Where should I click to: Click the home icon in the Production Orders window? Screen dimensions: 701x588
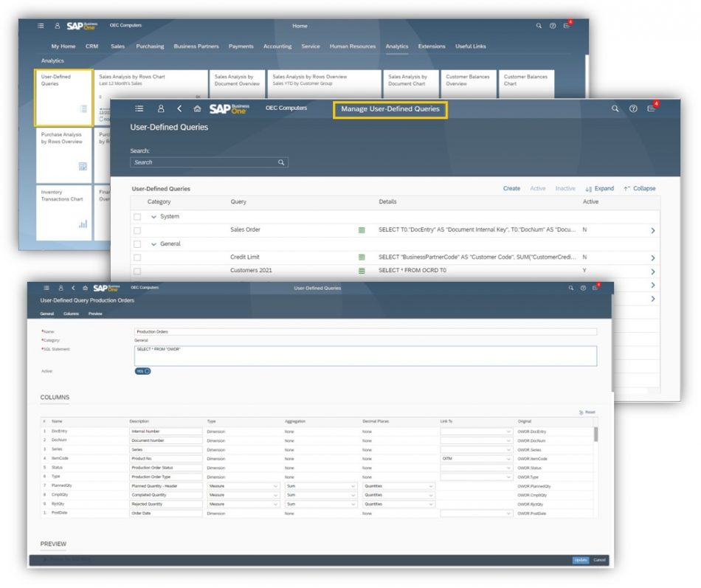pos(85,288)
